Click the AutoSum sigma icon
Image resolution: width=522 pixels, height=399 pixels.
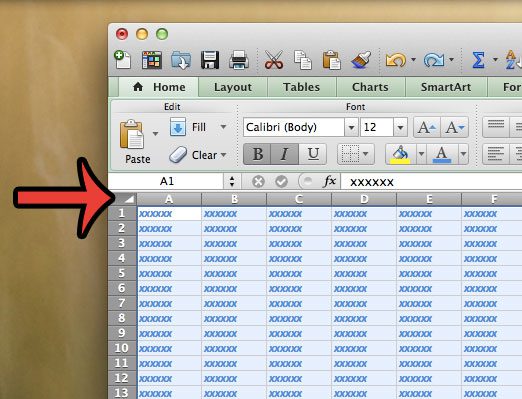[478, 60]
